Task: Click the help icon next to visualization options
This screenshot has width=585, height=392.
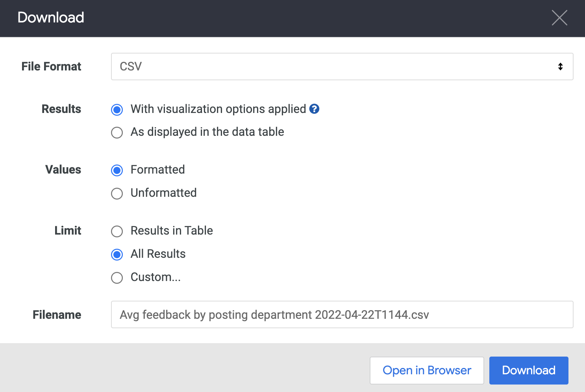Action: coord(314,109)
